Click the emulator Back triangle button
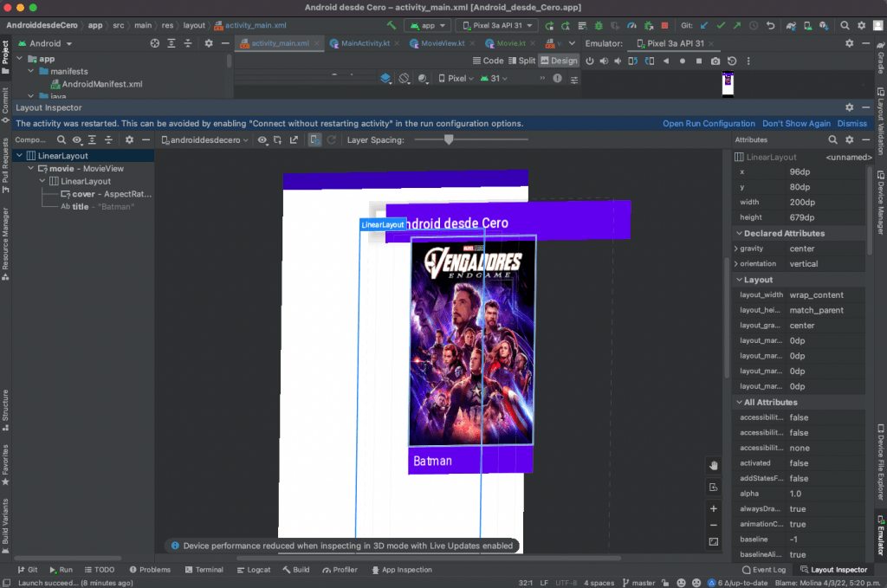Viewport: 887px width, 588px height. point(666,61)
